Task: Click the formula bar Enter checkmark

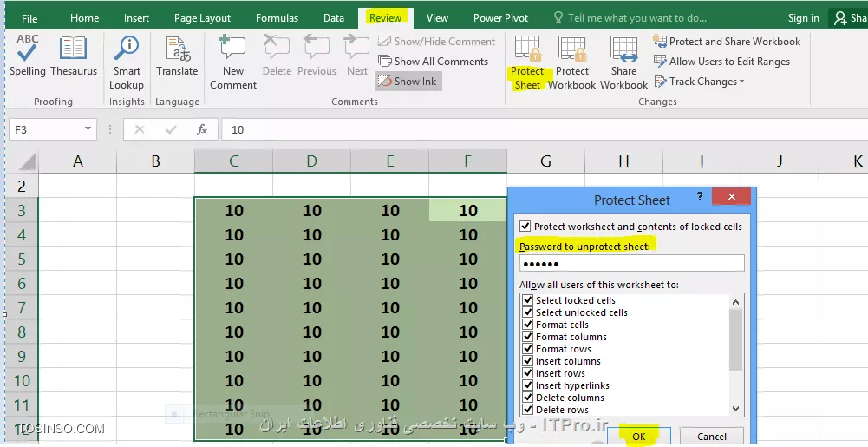Action: click(x=171, y=129)
